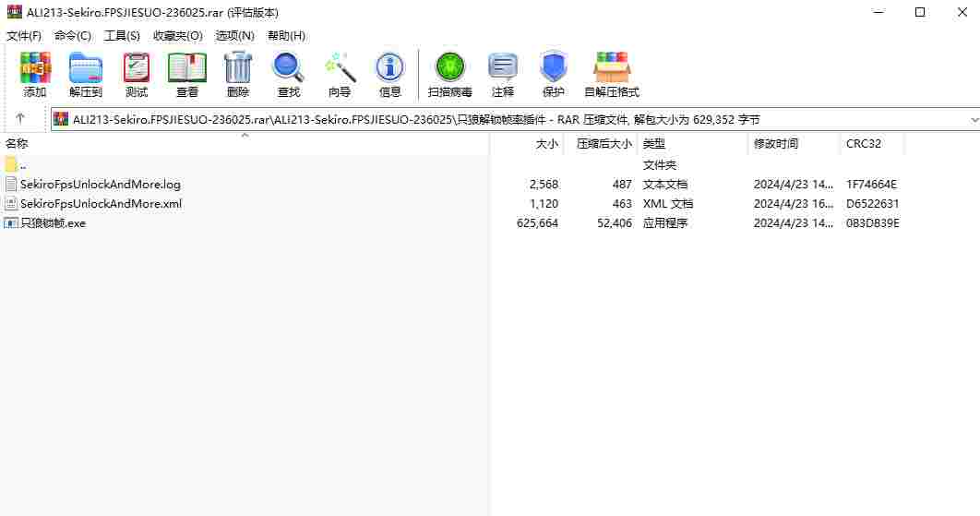Screen dimensions: 980x516
Task: Open the 文件(F) menu
Action: click(24, 36)
